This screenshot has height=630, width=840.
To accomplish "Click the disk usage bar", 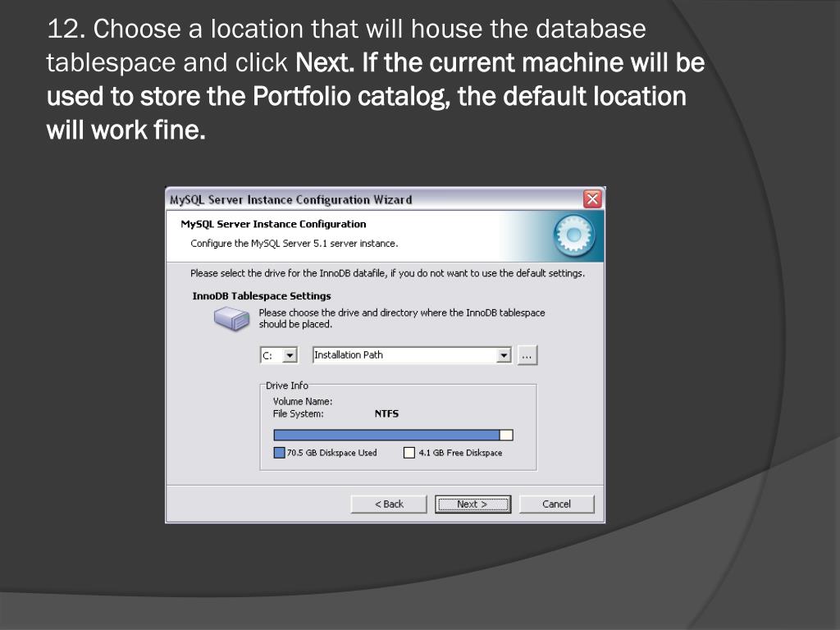I will (x=393, y=435).
